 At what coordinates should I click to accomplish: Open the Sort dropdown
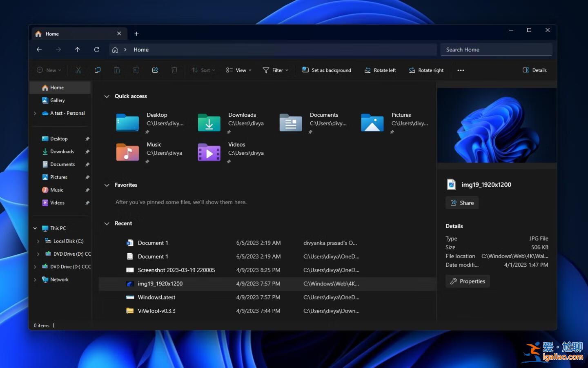coord(203,70)
